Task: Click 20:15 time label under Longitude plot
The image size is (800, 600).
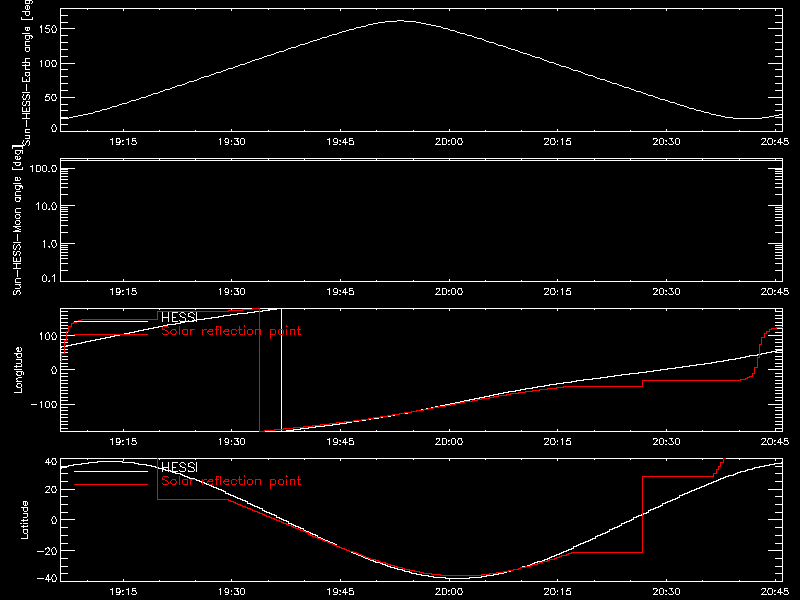Action: pos(558,441)
